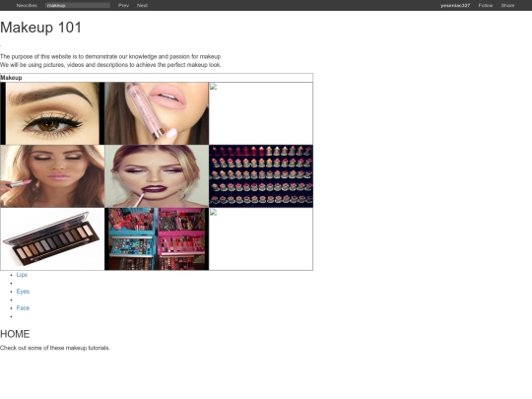Open the Lips page link
This screenshot has width=532, height=399.
tap(22, 275)
